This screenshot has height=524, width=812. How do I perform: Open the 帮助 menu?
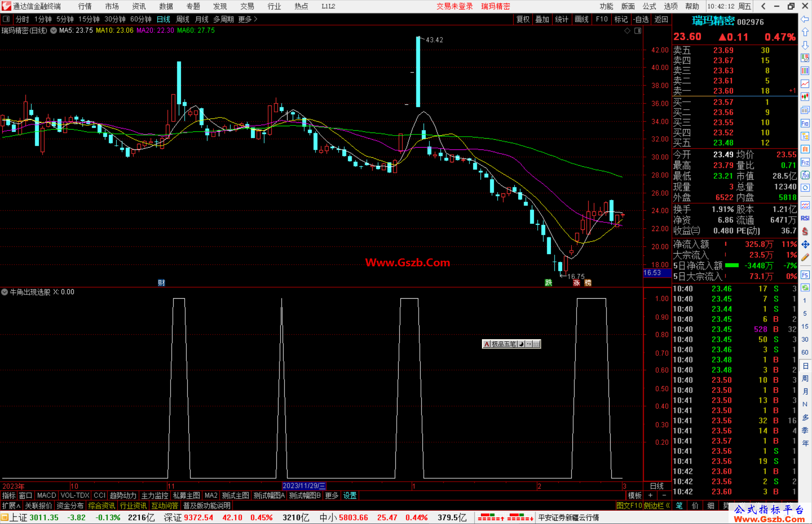[x=692, y=6]
